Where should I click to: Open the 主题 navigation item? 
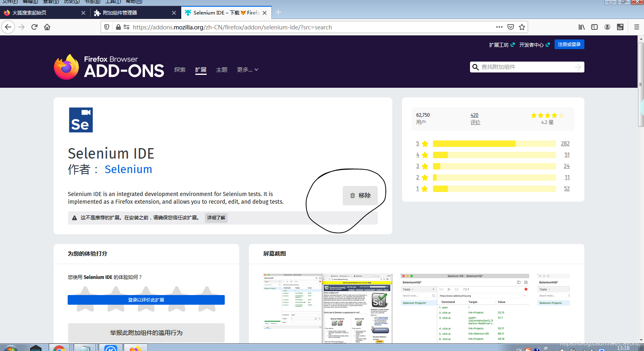click(x=222, y=70)
